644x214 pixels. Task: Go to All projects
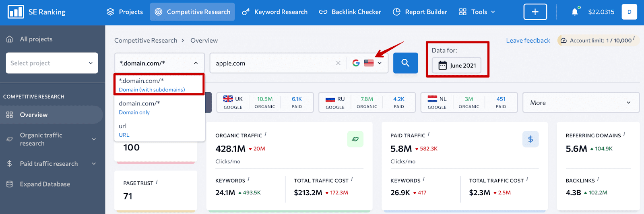tap(36, 39)
